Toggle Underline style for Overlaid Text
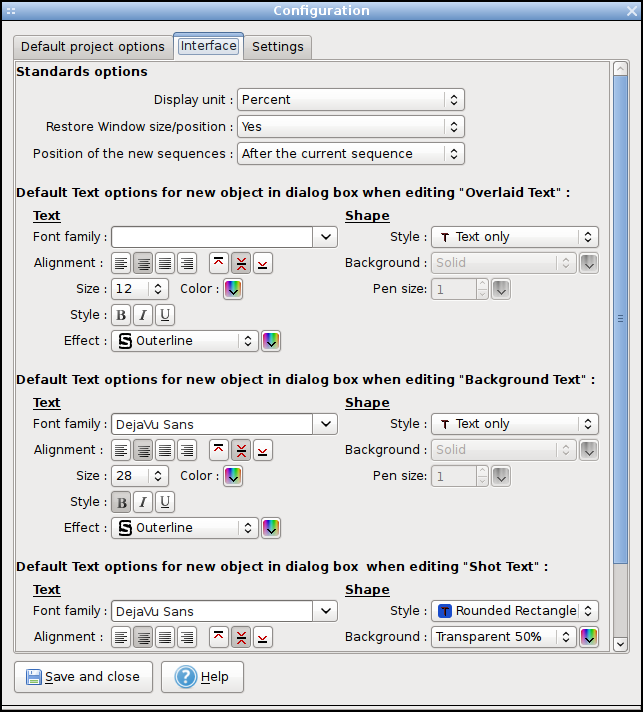This screenshot has height=712, width=643. pos(165,315)
